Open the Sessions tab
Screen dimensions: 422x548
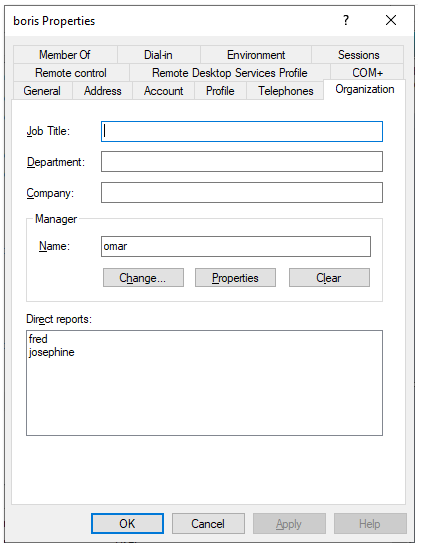[358, 55]
